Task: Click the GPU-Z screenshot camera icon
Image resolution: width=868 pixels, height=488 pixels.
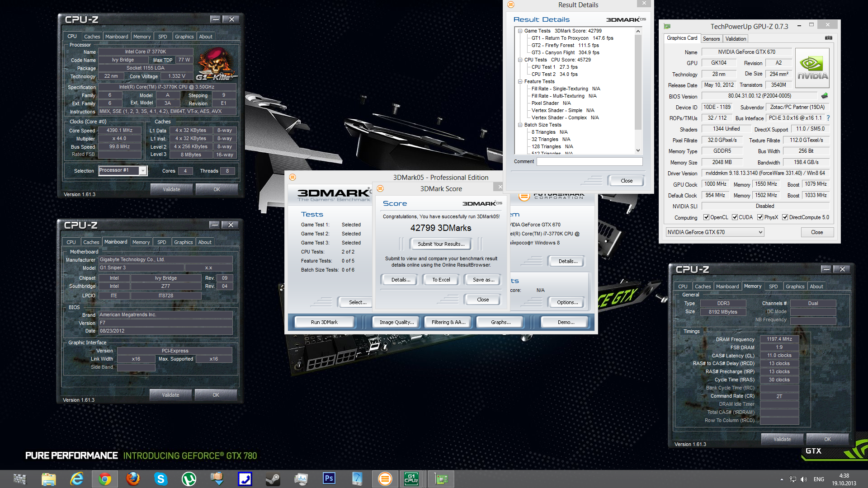Action: [x=828, y=38]
